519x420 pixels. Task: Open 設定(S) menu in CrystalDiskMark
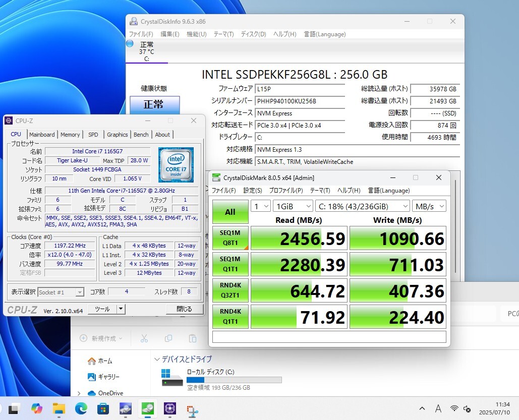253,190
